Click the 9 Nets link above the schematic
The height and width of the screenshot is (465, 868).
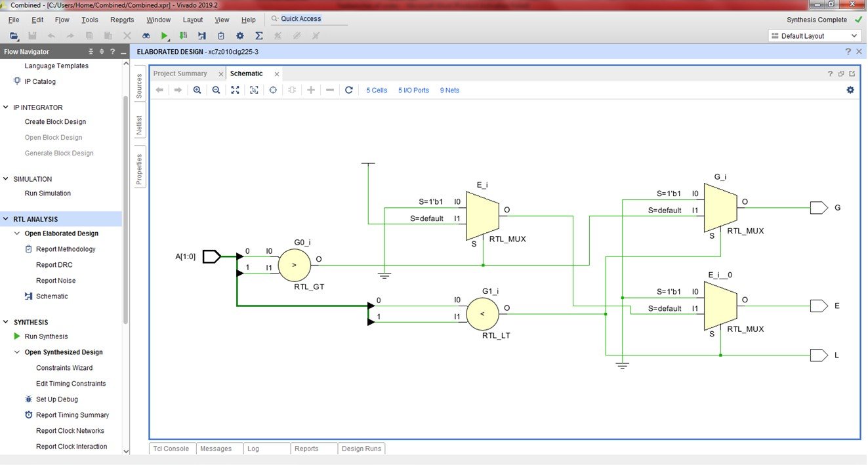click(x=449, y=90)
